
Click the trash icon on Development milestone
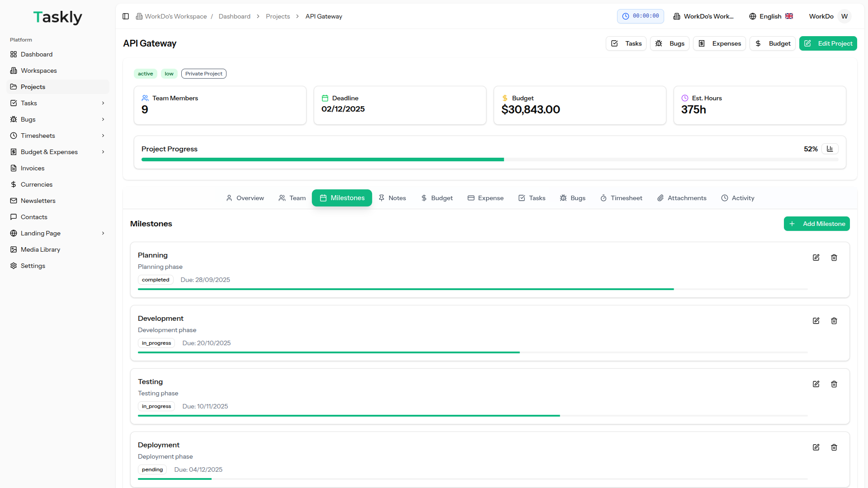[834, 321]
